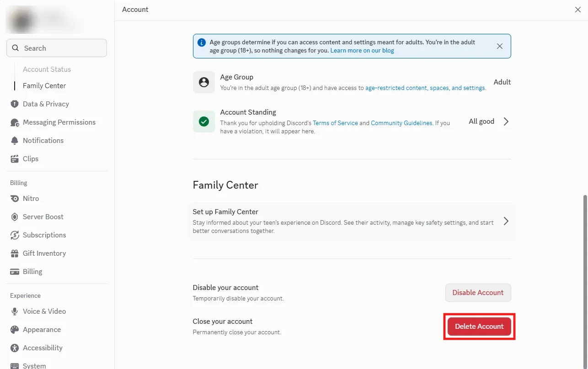Viewport: 588px width, 369px height.
Task: Click the Gift Inventory gift icon
Action: pyautogui.click(x=15, y=253)
